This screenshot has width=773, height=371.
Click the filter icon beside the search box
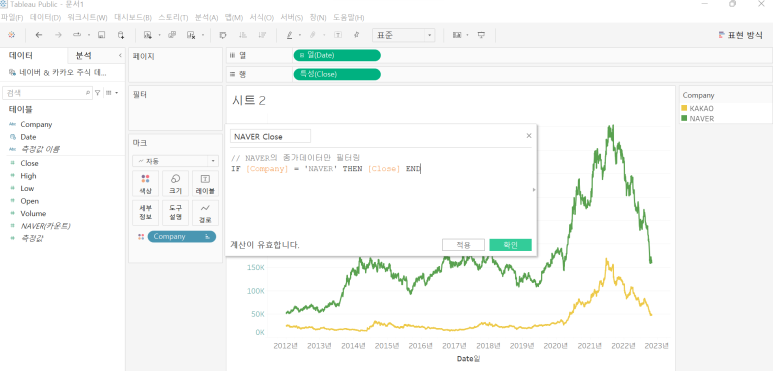pos(98,92)
